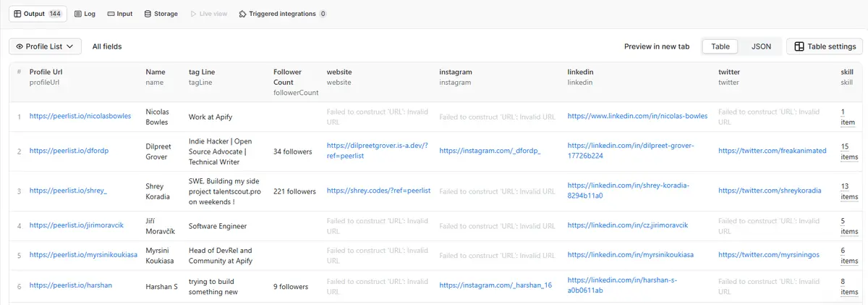Viewport: 868px width, 305px height.
Task: Open the dilpreetgrover.is-a.dev website link
Action: pyautogui.click(x=378, y=151)
